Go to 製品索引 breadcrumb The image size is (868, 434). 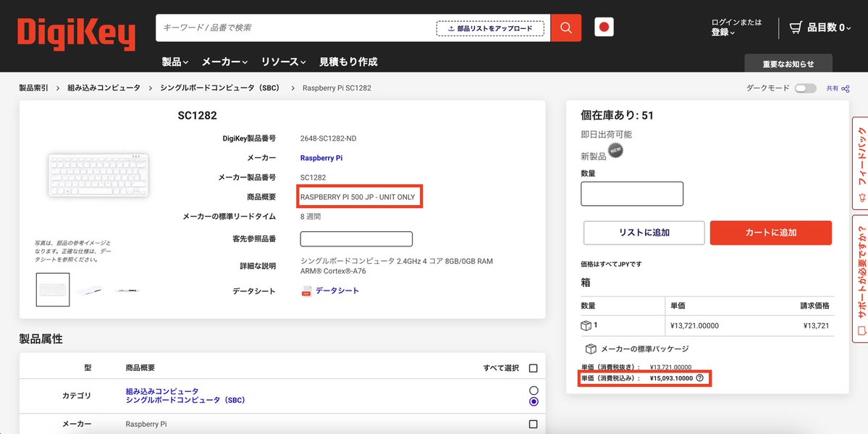[34, 88]
